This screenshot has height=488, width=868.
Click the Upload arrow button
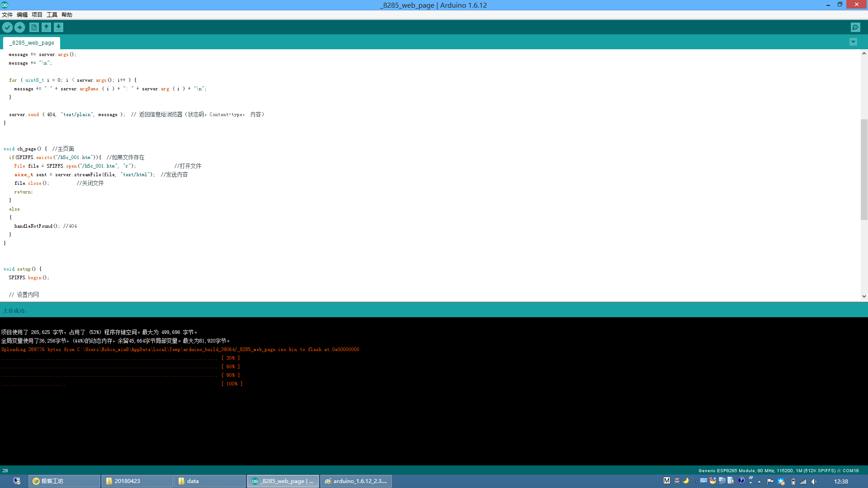tap(19, 28)
